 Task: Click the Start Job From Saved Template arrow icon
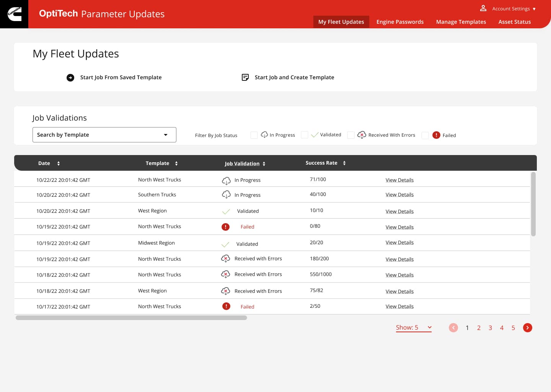pyautogui.click(x=70, y=78)
